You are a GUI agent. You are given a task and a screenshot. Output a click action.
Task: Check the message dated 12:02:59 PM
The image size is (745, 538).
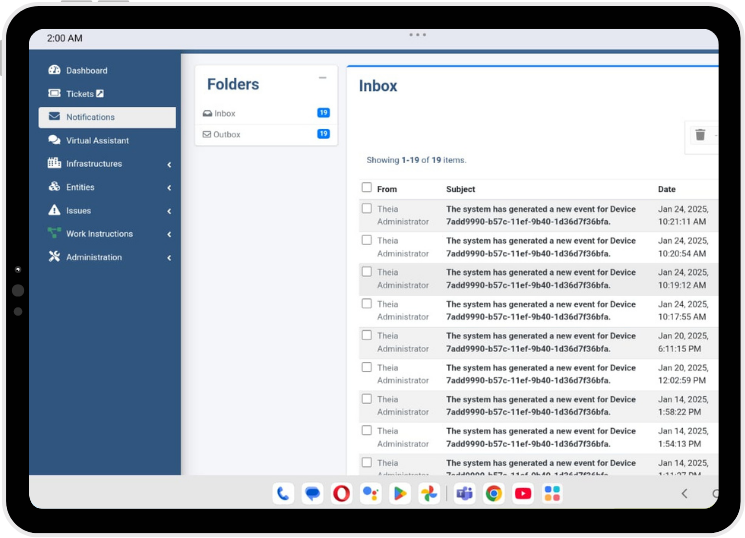(366, 367)
